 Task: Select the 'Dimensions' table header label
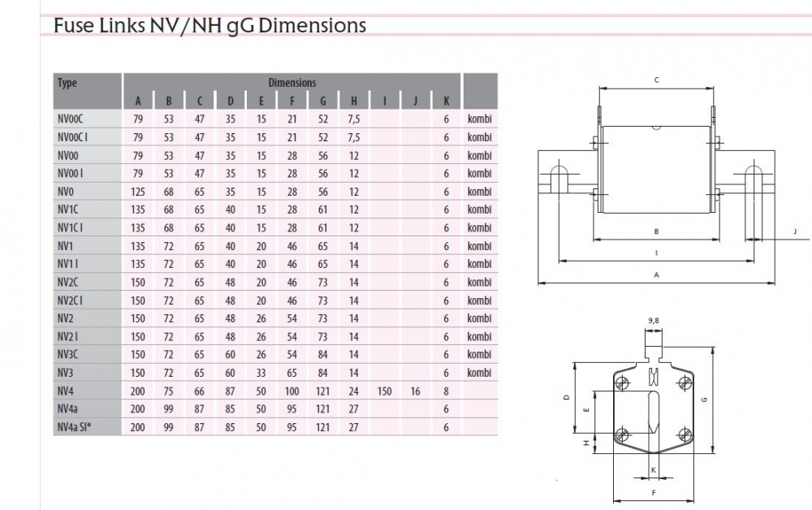point(292,83)
